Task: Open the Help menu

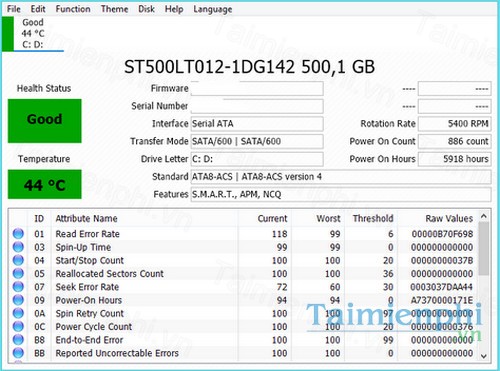Action: 174,9
